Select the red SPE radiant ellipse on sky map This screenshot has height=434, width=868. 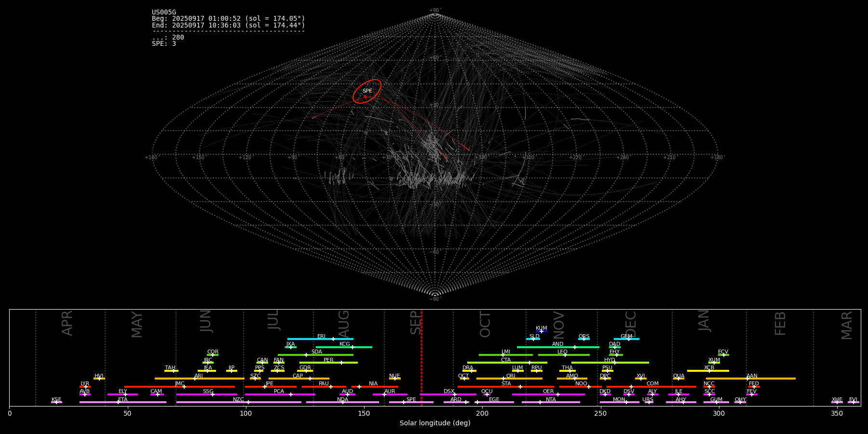(x=367, y=91)
